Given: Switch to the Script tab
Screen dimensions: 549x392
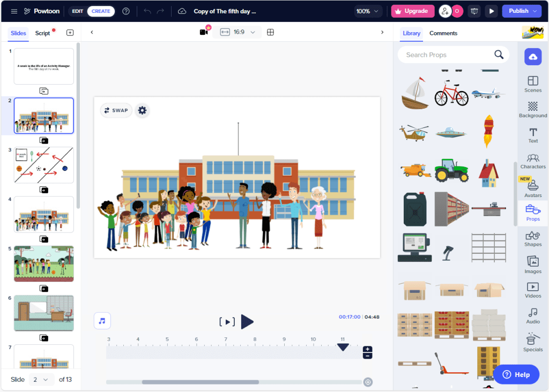Looking at the screenshot, I should click(x=43, y=33).
